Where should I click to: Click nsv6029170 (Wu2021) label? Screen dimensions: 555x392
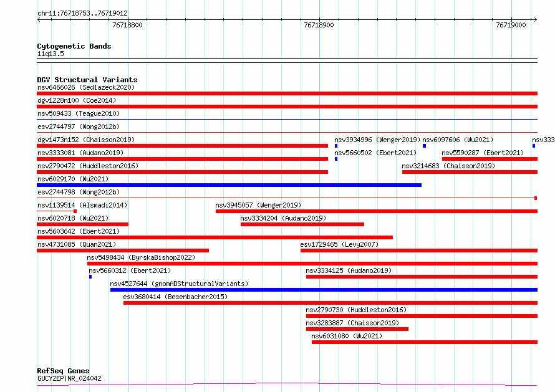[x=73, y=179]
